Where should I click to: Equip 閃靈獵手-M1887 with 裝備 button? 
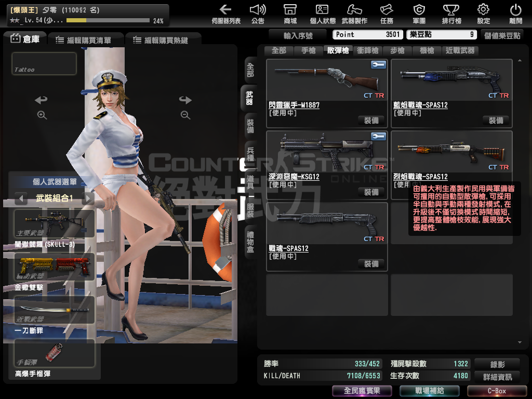pyautogui.click(x=371, y=121)
